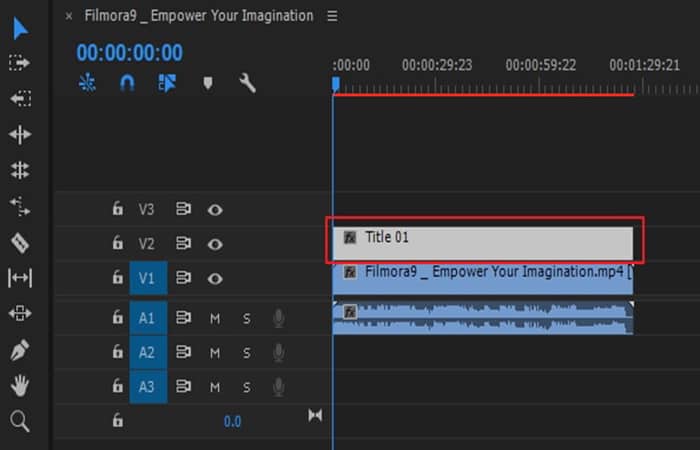This screenshot has height=450, width=700.
Task: Hide track V1 output with eye
Action: point(215,279)
